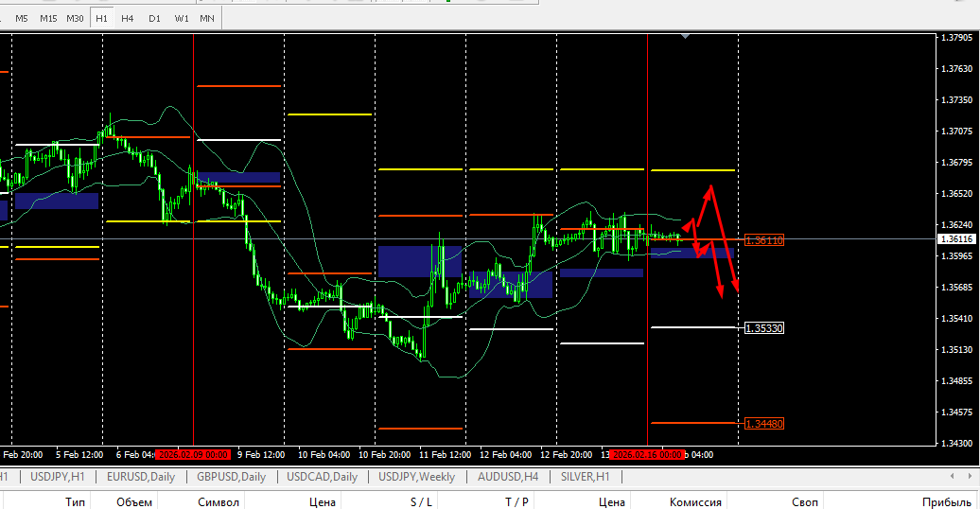The image size is (980, 509).
Task: Click the 5 Feb 12:00 time label
Action: tap(79, 454)
